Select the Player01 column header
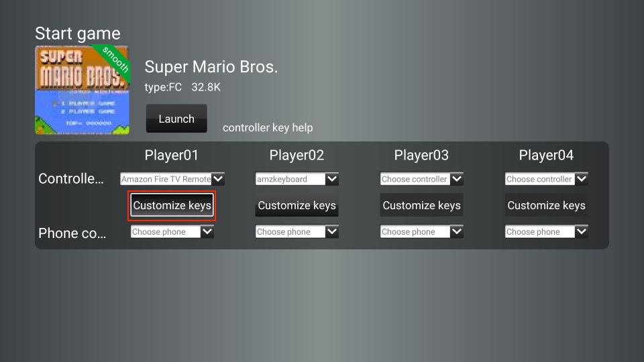Image resolution: width=644 pixels, height=362 pixels. (x=172, y=155)
